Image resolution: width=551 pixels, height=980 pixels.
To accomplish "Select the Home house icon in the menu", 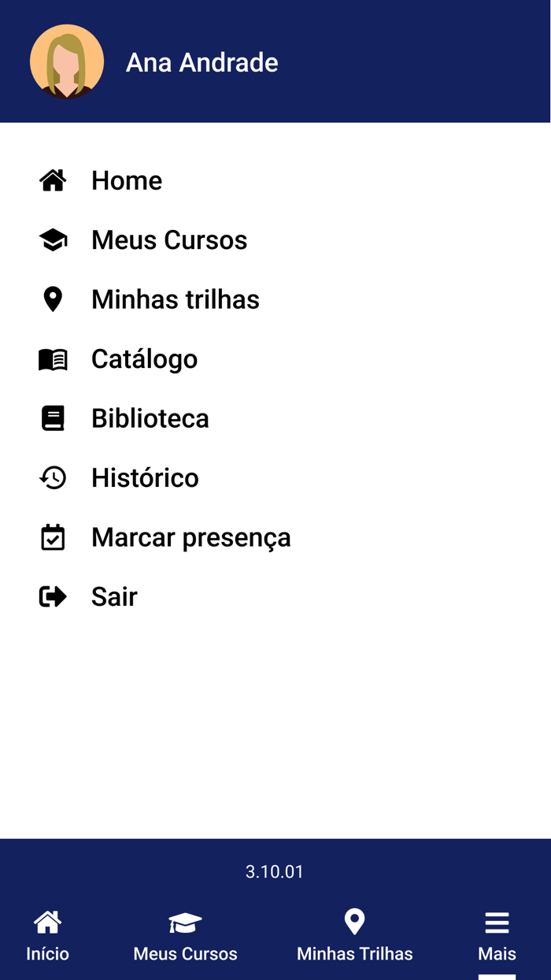I will click(52, 180).
